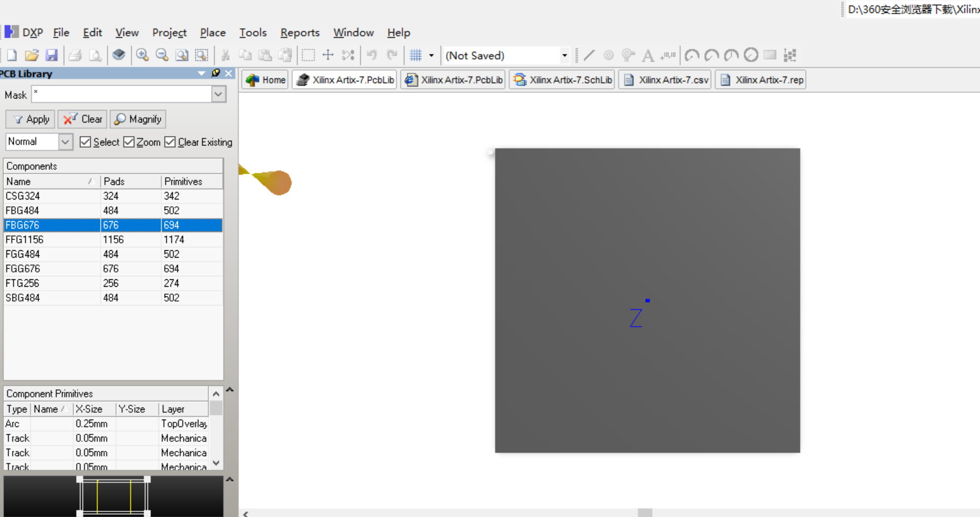This screenshot has height=517, width=980.
Task: Open Print Preview from toolbar
Action: coord(95,55)
